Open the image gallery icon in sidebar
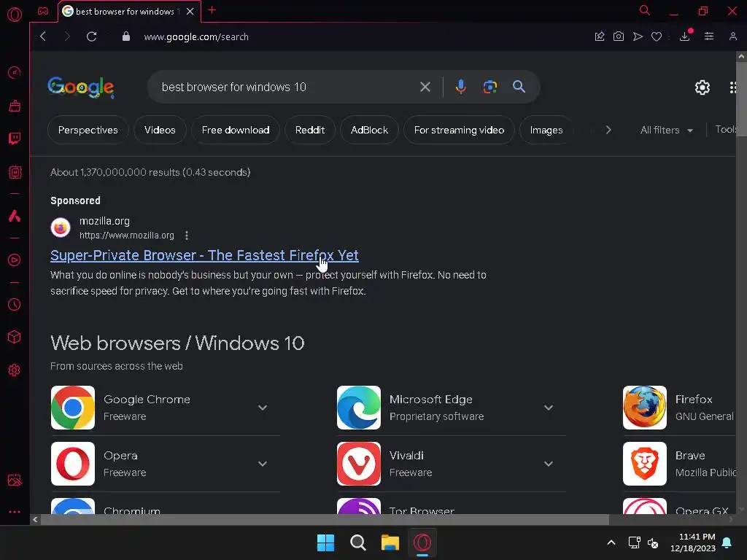This screenshot has height=560, width=747. click(x=15, y=480)
